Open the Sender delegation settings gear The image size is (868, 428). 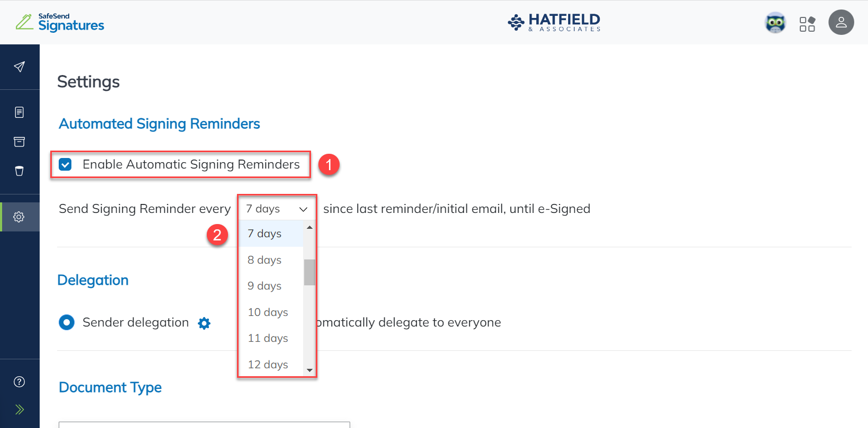tap(204, 323)
